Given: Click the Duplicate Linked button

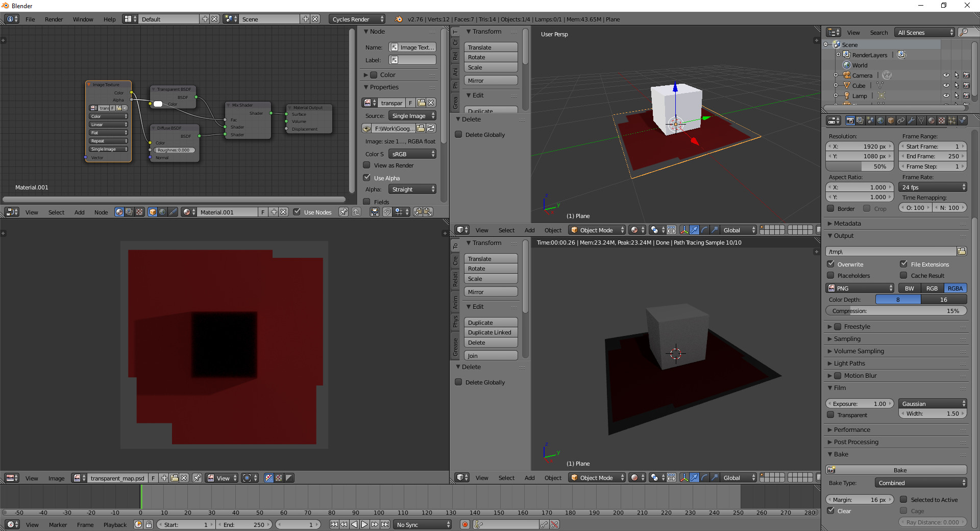Looking at the screenshot, I should click(x=491, y=332).
